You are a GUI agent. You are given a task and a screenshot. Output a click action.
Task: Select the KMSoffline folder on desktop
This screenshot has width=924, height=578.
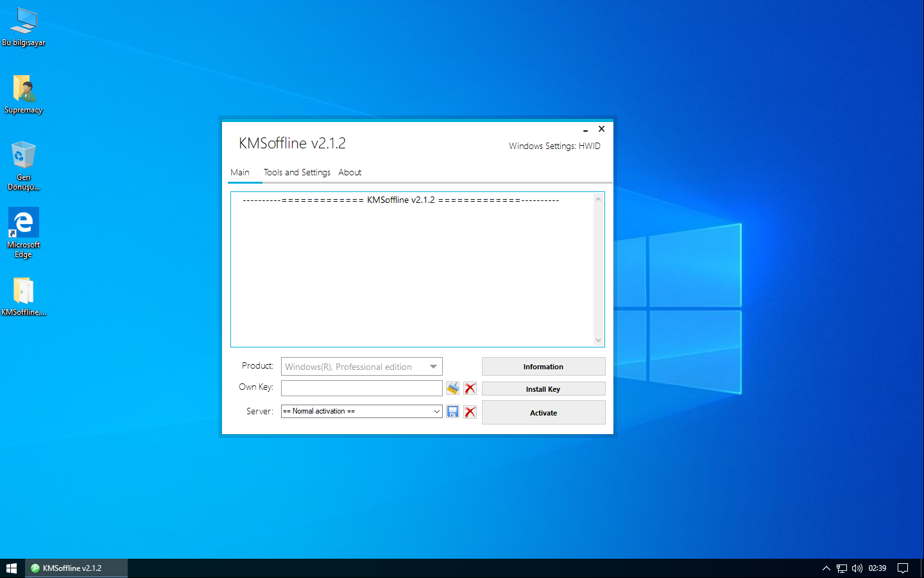pos(24,297)
